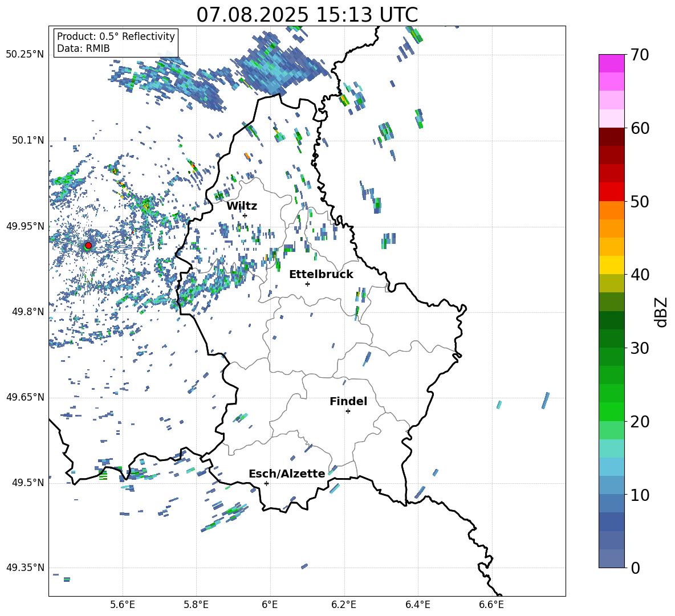Click the 6°E longitude label
The width and height of the screenshot is (675, 616).
(270, 605)
